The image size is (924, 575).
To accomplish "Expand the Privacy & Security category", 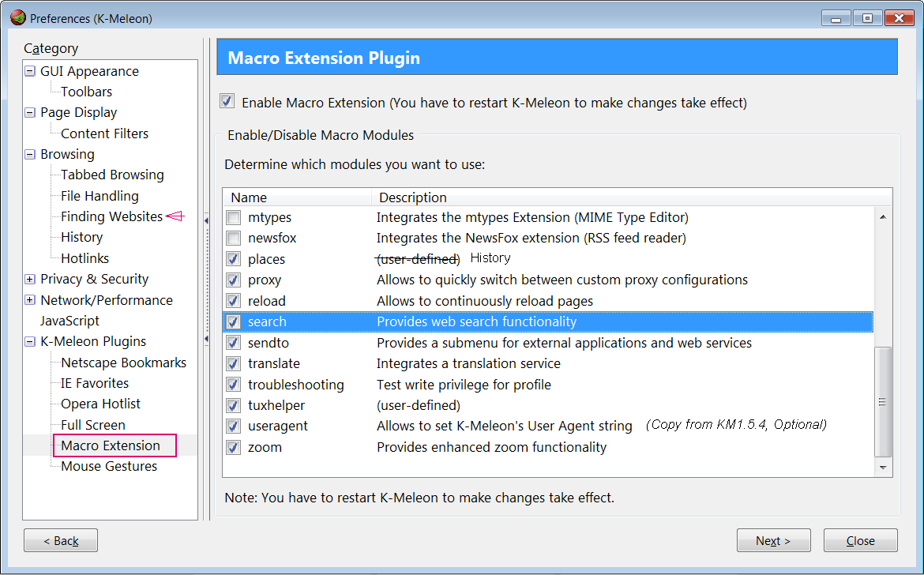I will [30, 279].
